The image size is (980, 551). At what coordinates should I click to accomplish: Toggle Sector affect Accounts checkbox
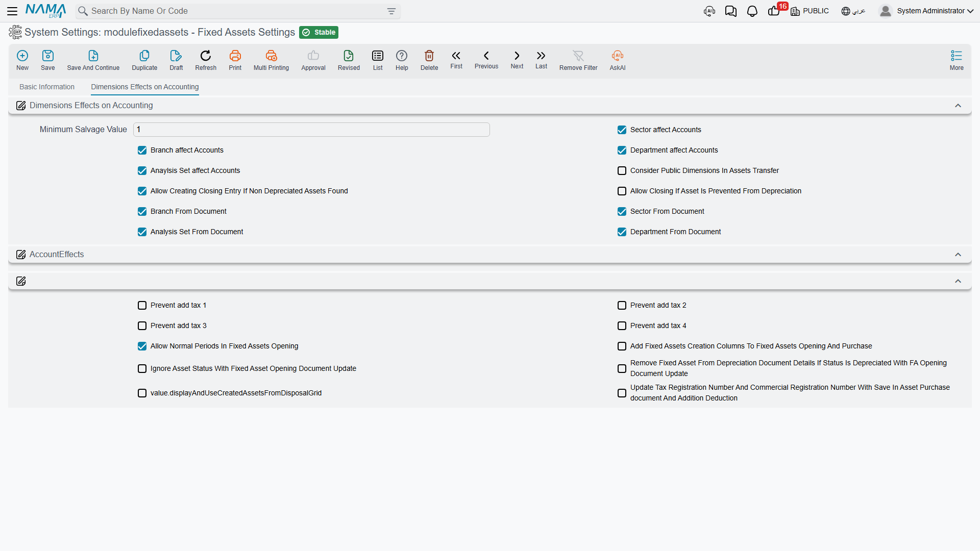pyautogui.click(x=622, y=130)
